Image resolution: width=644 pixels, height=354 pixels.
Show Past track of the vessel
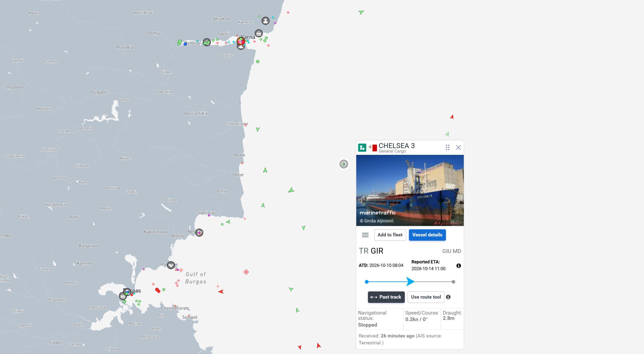[x=386, y=297]
